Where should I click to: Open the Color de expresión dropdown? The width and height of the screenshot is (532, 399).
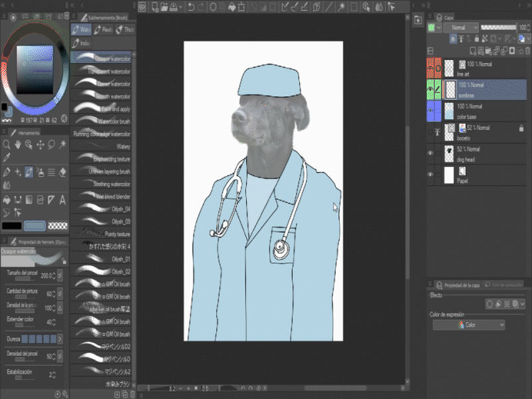pyautogui.click(x=469, y=325)
